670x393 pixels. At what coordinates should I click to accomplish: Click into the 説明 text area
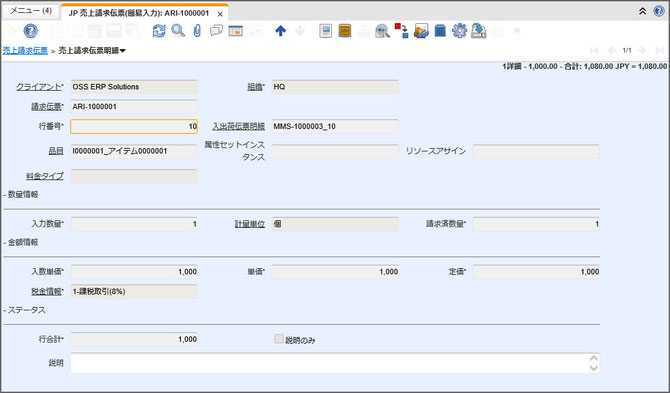335,363
